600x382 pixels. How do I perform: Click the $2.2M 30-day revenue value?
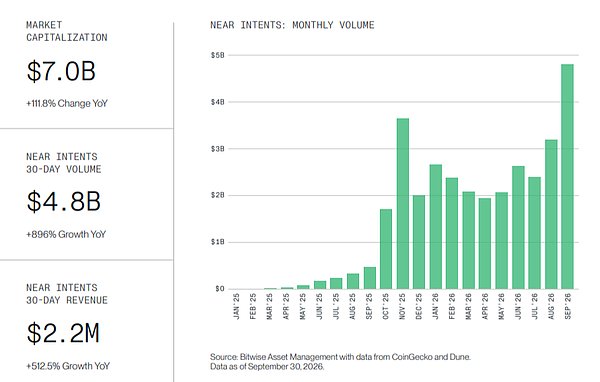click(63, 333)
